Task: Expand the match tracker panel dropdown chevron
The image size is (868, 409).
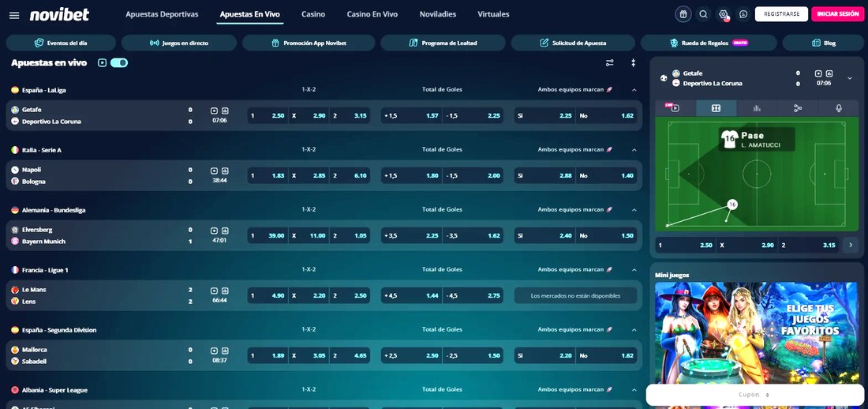Action: [850, 78]
